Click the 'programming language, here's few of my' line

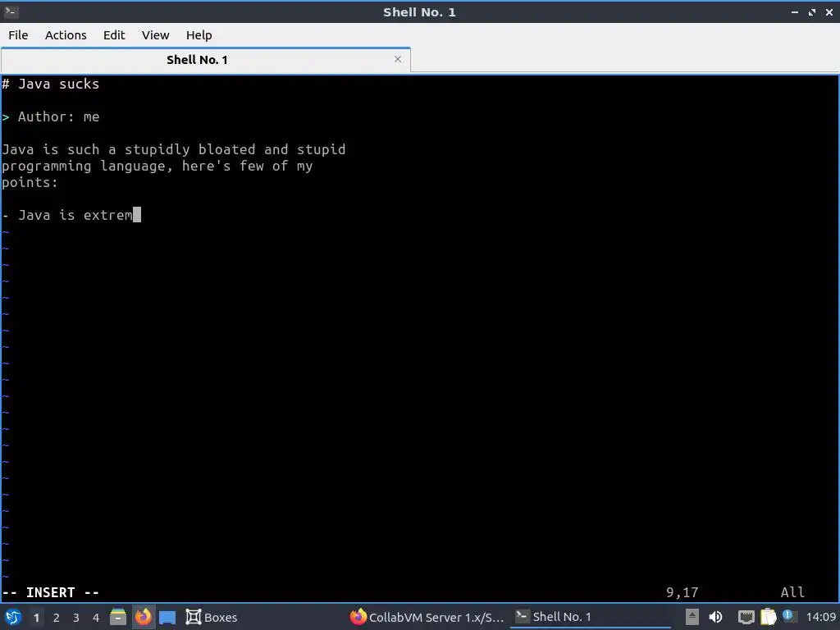[x=157, y=166]
